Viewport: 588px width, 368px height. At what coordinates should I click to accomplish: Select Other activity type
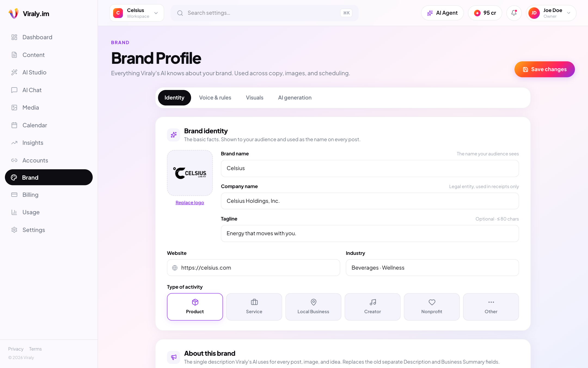tap(491, 307)
